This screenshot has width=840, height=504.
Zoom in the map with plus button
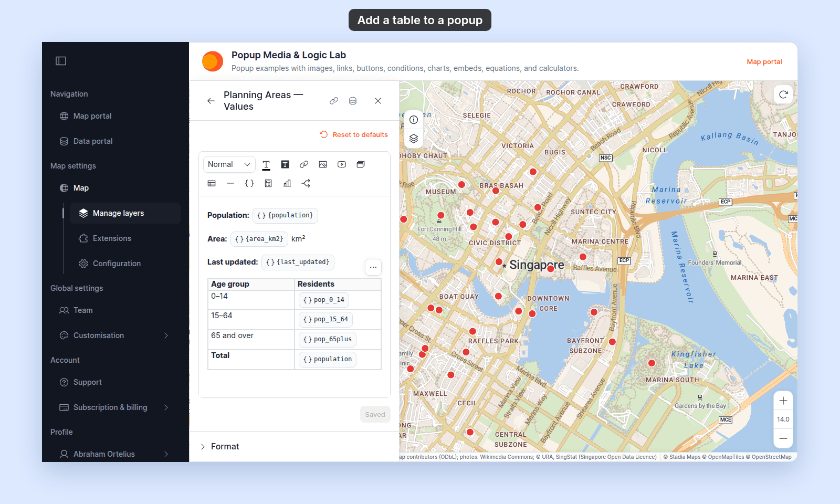783,401
